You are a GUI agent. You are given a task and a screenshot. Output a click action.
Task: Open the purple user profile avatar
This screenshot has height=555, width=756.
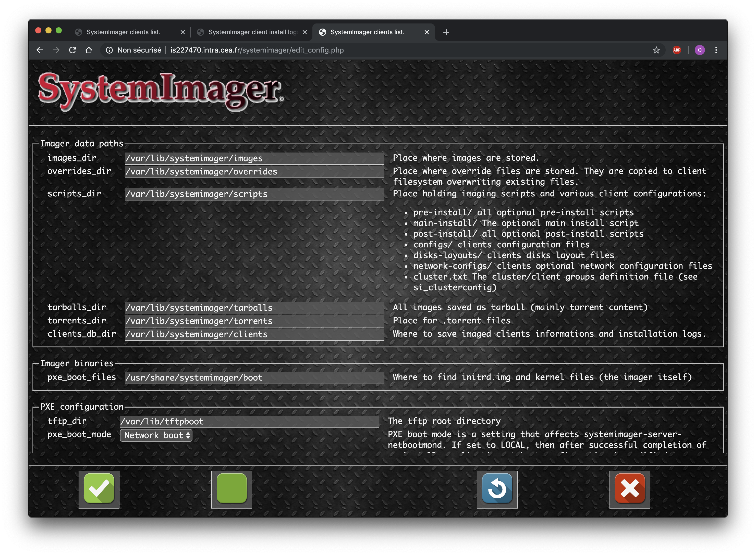pos(700,50)
